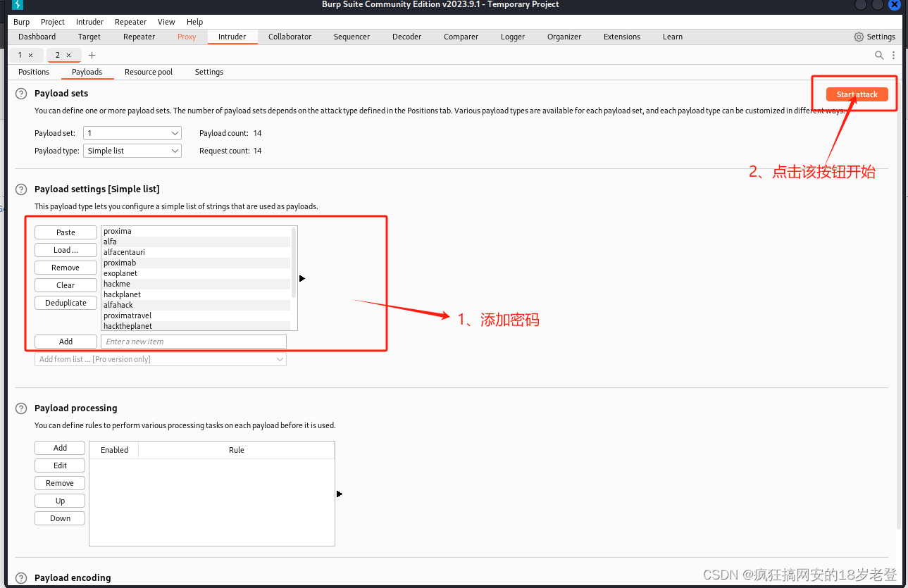Expand the processing rules side arrow
The image size is (908, 588).
pos(340,494)
